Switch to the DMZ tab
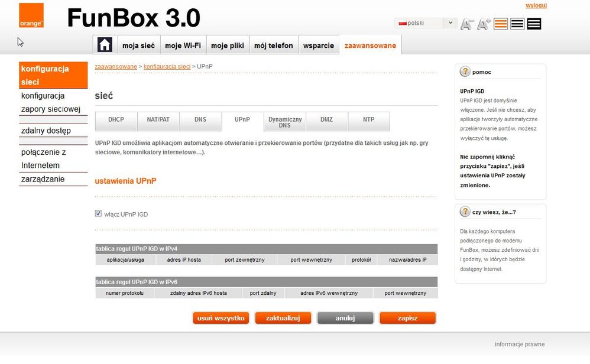 pyautogui.click(x=326, y=121)
